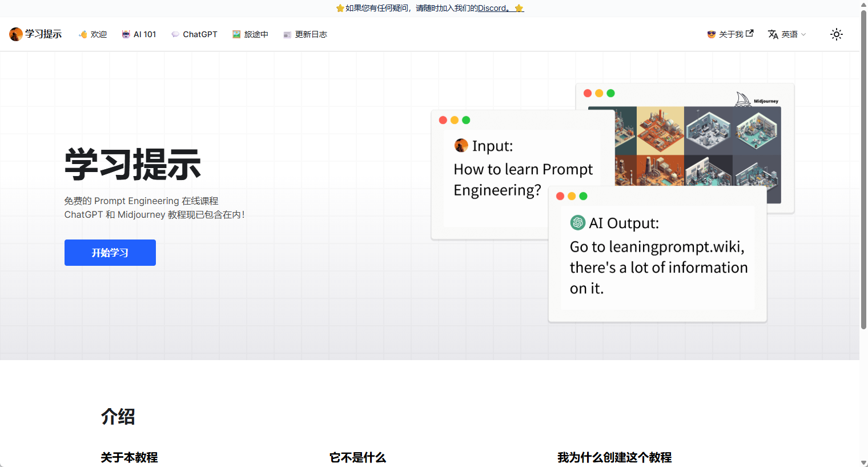Click the 我为什么创建这个教程 heading
The width and height of the screenshot is (868, 467).
click(x=614, y=457)
